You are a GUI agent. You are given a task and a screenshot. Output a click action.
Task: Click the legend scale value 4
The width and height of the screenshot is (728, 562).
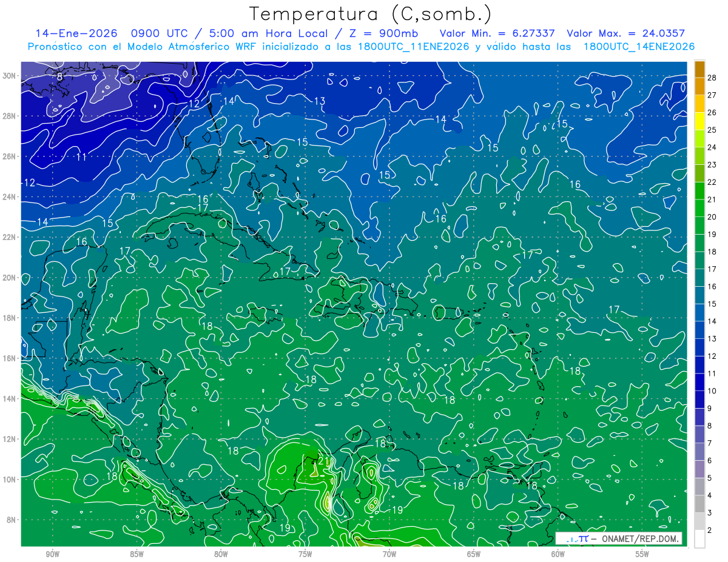(x=710, y=495)
